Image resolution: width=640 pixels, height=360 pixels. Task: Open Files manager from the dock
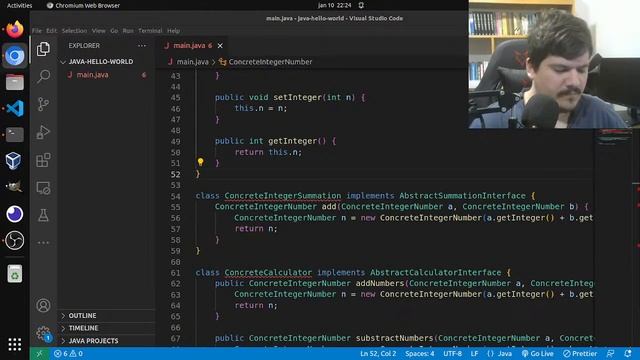[15, 82]
